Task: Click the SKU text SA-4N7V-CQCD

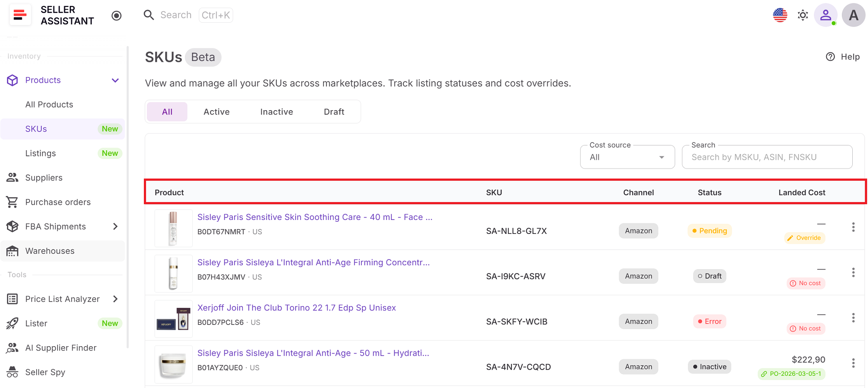Action: (518, 367)
